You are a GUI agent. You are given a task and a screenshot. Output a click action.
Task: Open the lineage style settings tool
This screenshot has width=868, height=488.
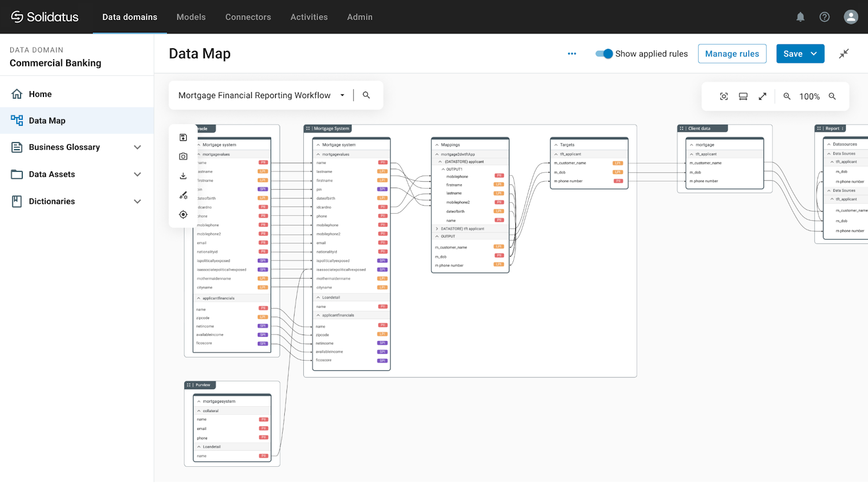pyautogui.click(x=183, y=195)
